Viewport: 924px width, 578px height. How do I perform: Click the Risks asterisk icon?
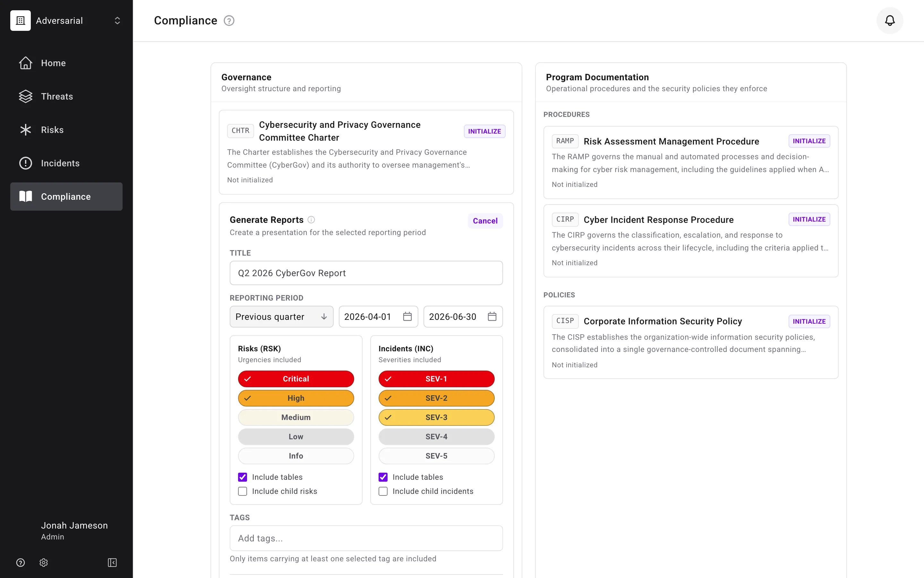click(26, 130)
